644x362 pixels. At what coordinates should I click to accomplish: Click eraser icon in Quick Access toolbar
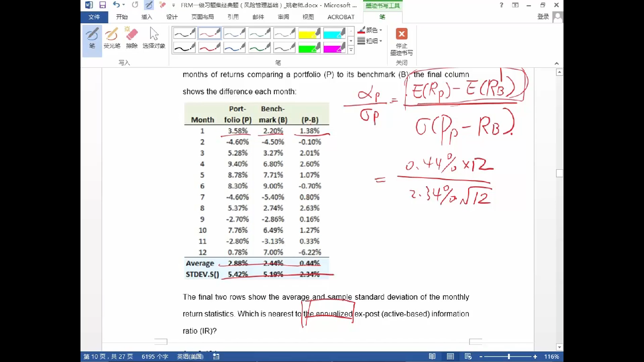(x=163, y=5)
